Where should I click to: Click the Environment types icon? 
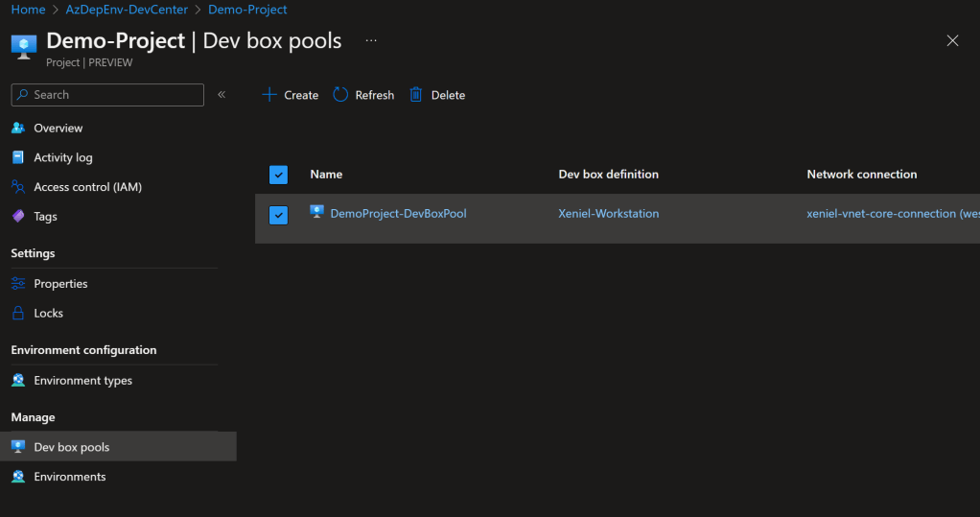pyautogui.click(x=18, y=381)
